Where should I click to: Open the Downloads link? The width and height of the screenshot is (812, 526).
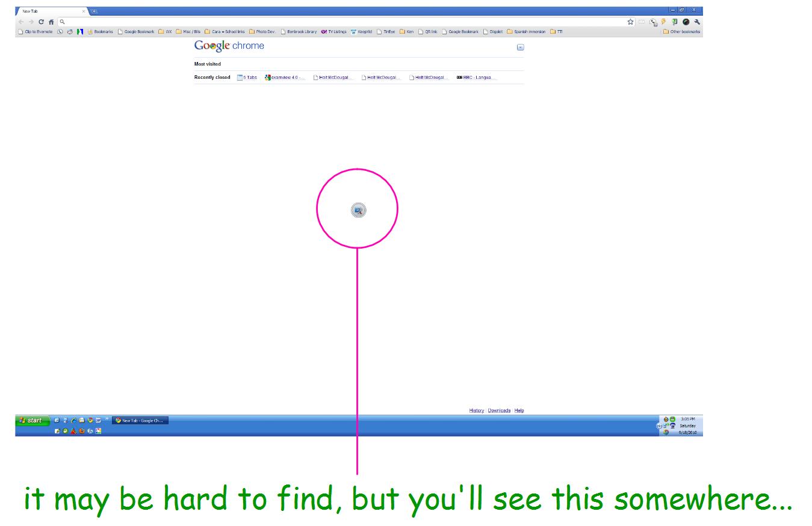(x=499, y=410)
